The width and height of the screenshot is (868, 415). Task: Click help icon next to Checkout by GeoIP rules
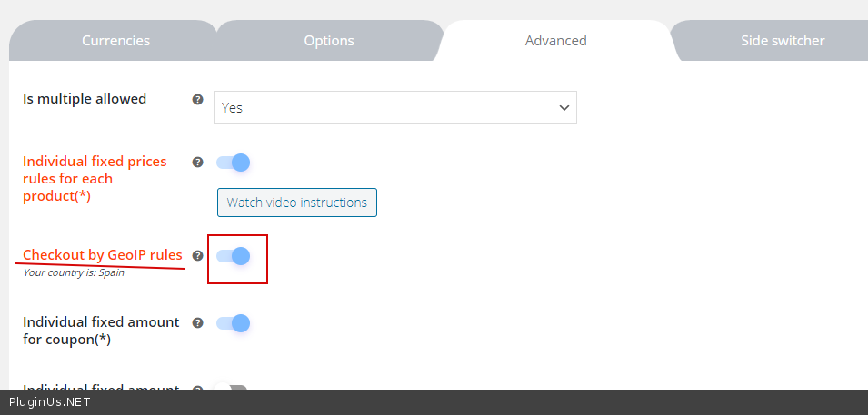click(197, 255)
